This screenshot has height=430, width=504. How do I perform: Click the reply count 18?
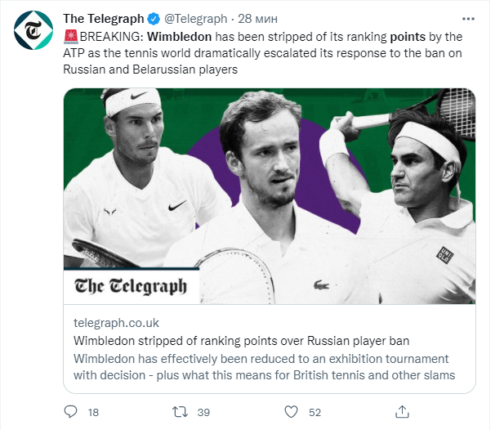click(x=92, y=412)
